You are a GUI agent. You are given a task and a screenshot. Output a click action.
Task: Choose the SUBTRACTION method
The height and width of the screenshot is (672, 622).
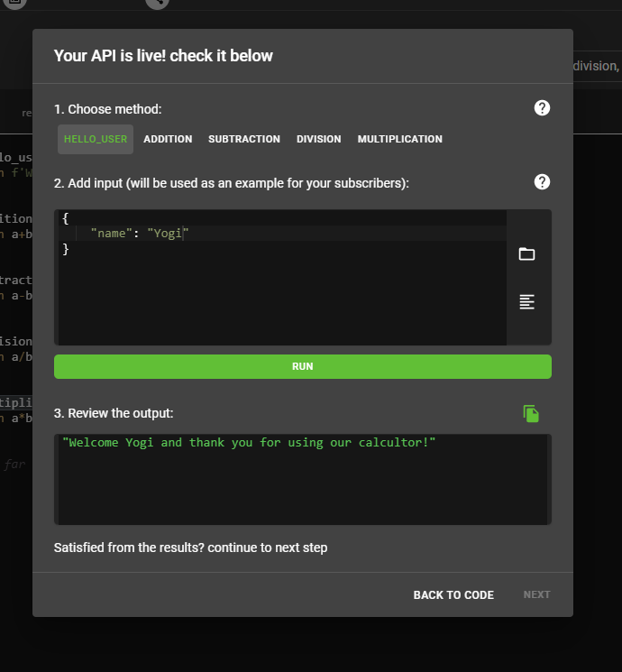[x=244, y=140]
